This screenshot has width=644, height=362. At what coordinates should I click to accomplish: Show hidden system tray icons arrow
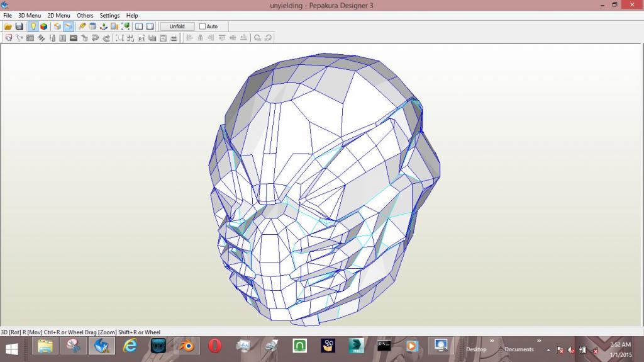coord(548,349)
